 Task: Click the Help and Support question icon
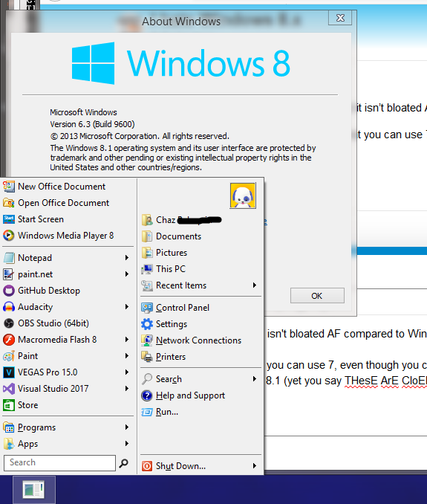147,395
